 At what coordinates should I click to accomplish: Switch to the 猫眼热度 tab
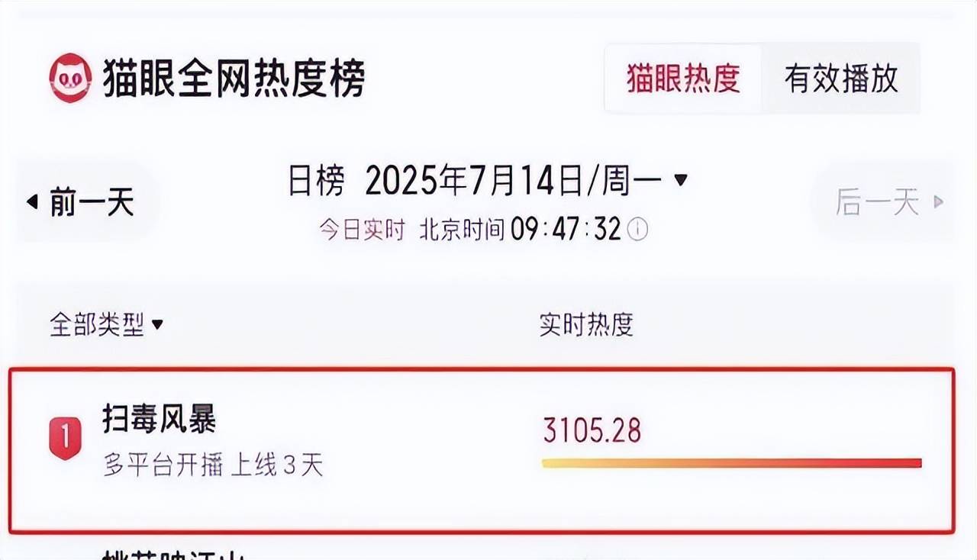(683, 79)
